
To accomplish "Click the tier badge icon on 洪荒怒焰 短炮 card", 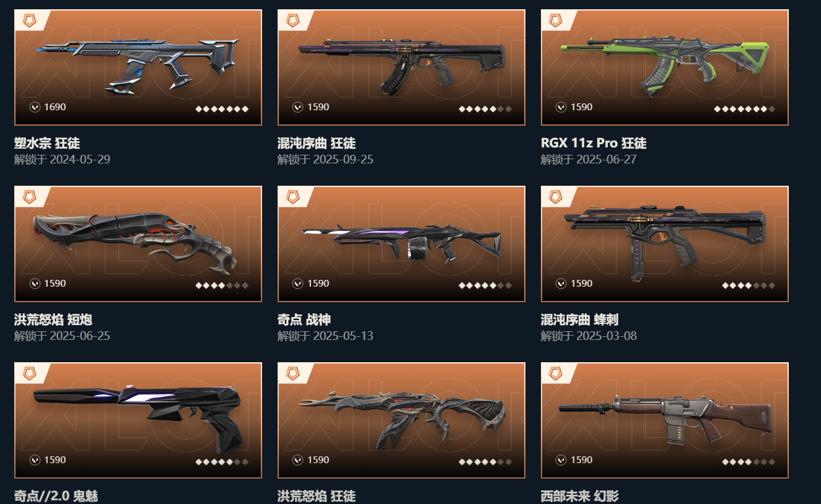I will pos(30,197).
